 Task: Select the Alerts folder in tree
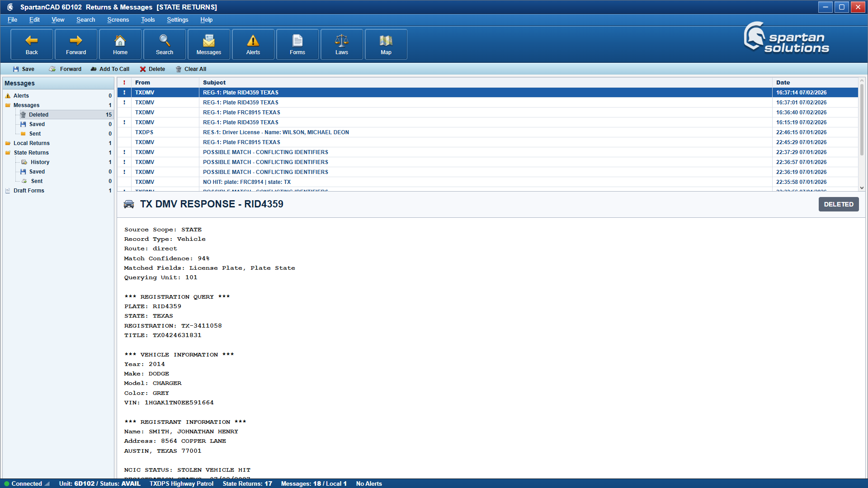(x=58, y=96)
